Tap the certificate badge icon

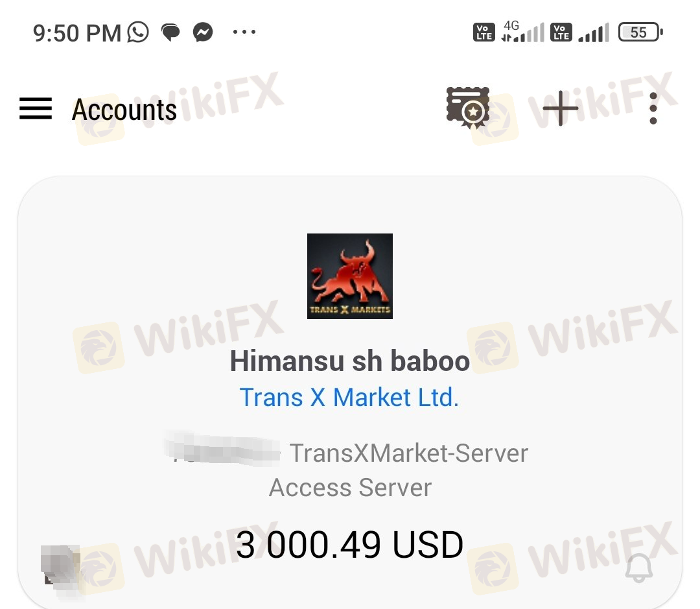point(468,108)
